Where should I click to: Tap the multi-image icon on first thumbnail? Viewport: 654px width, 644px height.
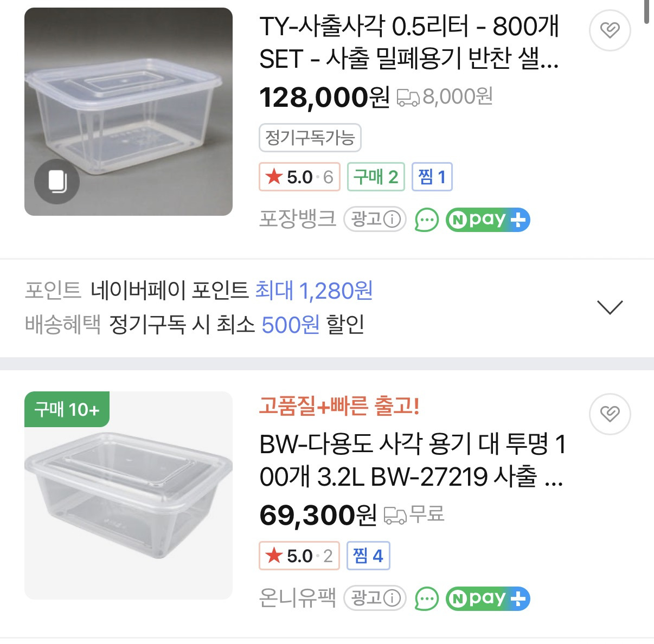tap(57, 182)
